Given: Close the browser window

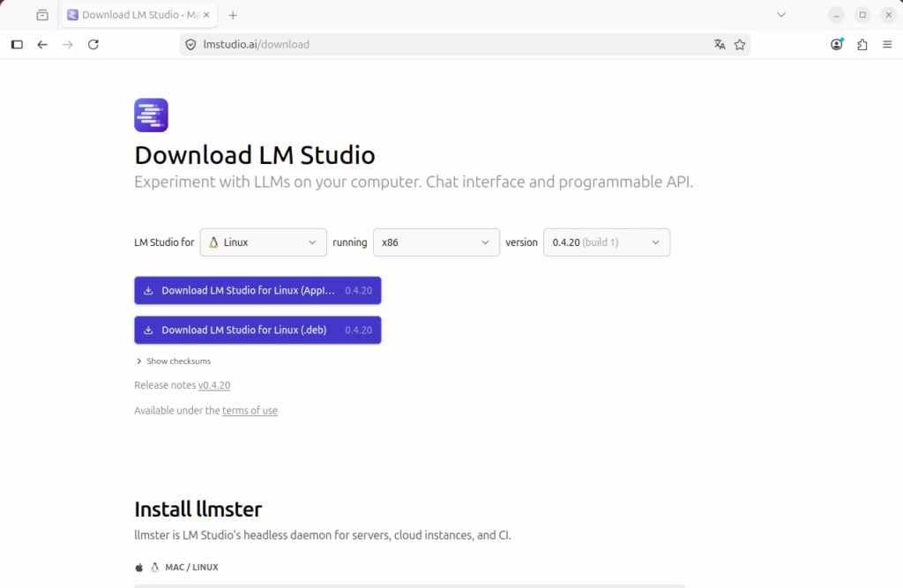Looking at the screenshot, I should point(889,15).
